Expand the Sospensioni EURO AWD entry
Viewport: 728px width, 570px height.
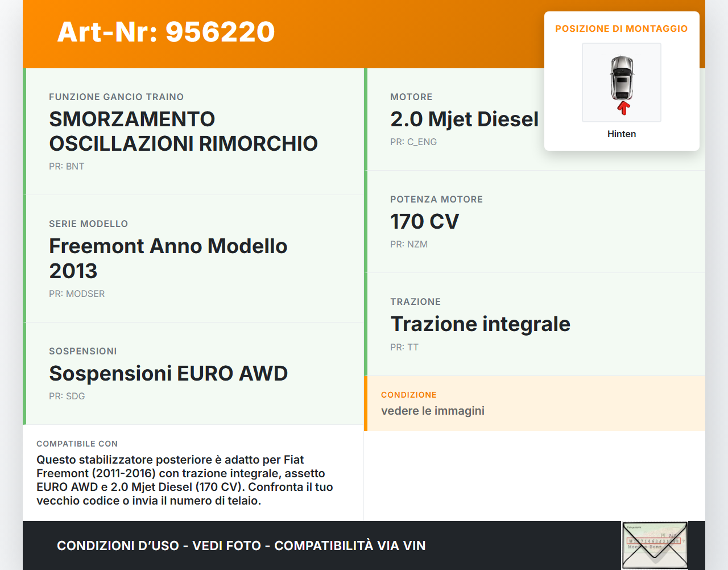coord(193,373)
